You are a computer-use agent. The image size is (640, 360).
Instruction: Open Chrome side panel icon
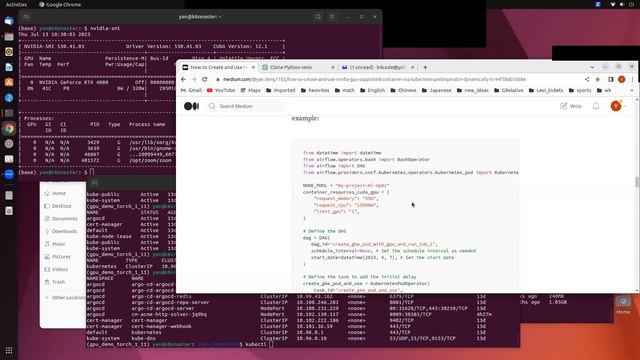tap(611, 79)
